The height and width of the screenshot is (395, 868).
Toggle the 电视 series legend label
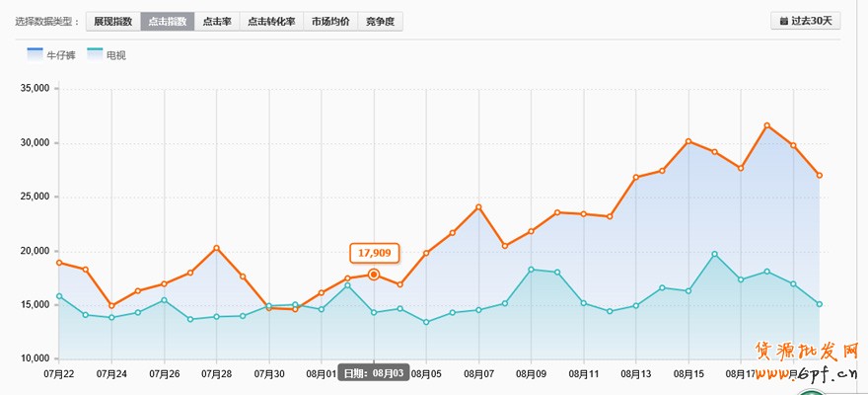115,55
